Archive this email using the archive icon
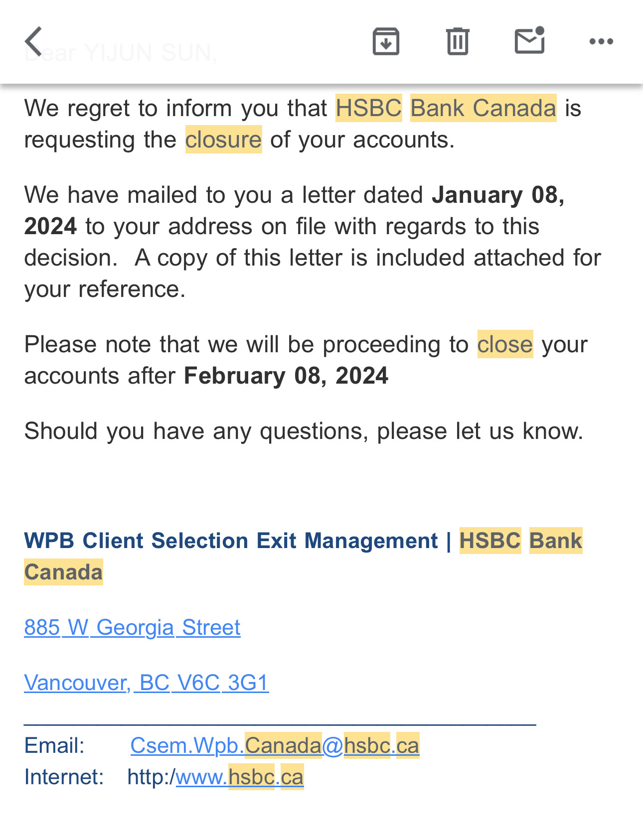The height and width of the screenshot is (840, 643). click(386, 41)
